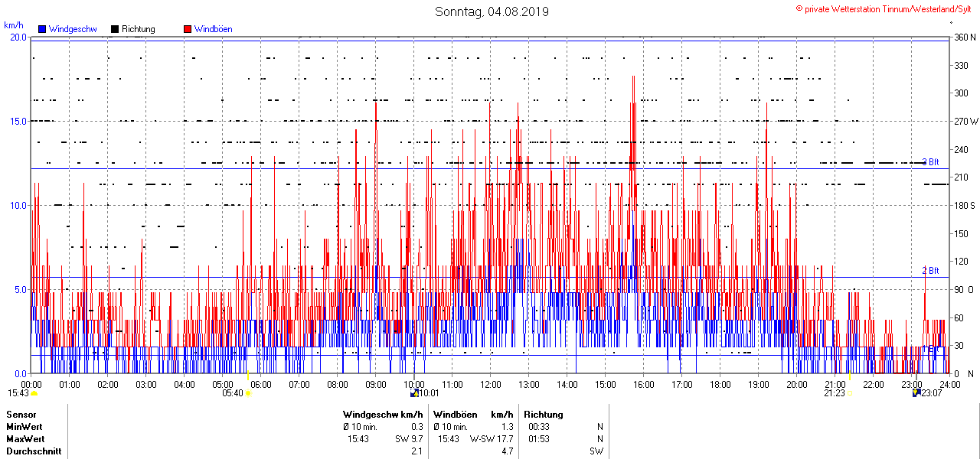Click the W-SW 17.7 maximum gust value
This screenshot has width=980, height=459.
point(492,439)
